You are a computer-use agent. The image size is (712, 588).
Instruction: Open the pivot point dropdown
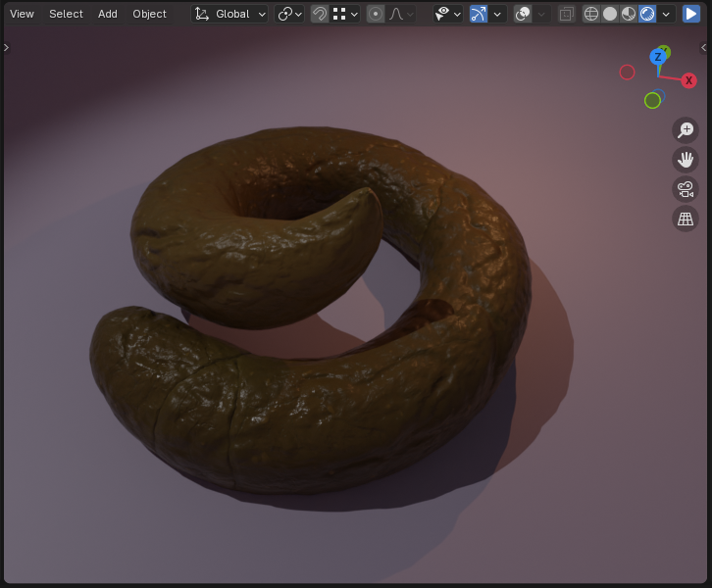289,14
